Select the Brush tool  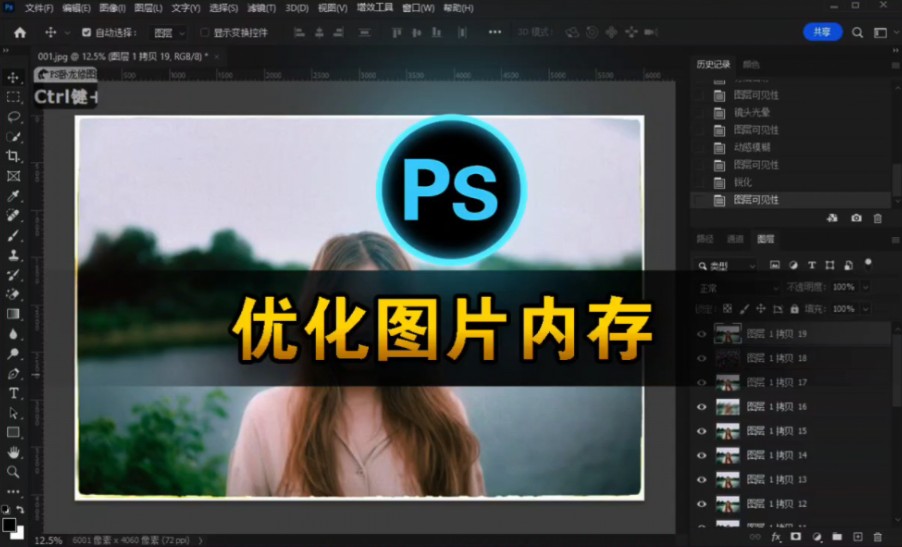(x=13, y=235)
